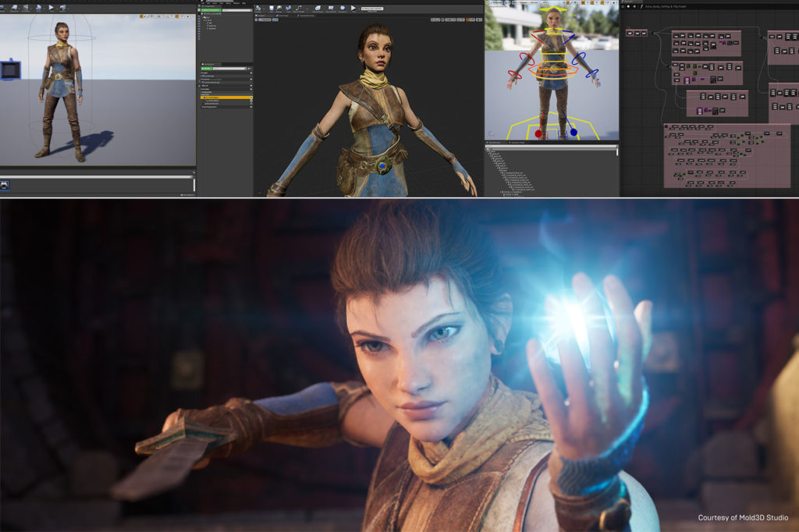
Task: Click Simulation icon in Blueprint toolbar
Action: click(343, 8)
